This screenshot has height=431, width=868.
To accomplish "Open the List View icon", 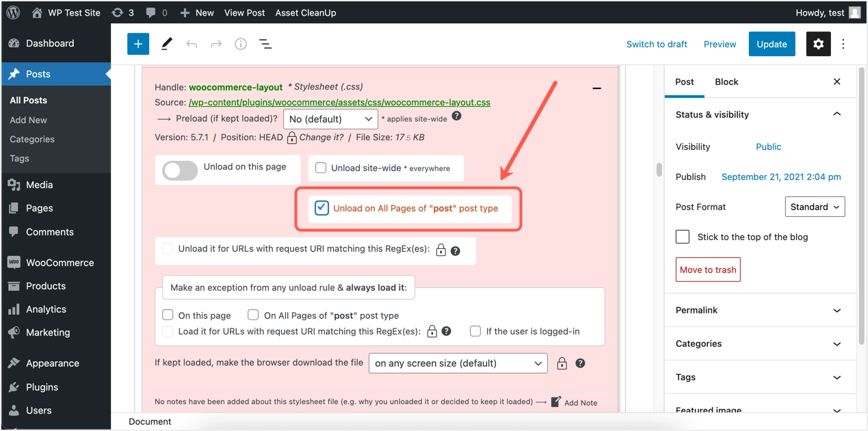I will point(265,44).
